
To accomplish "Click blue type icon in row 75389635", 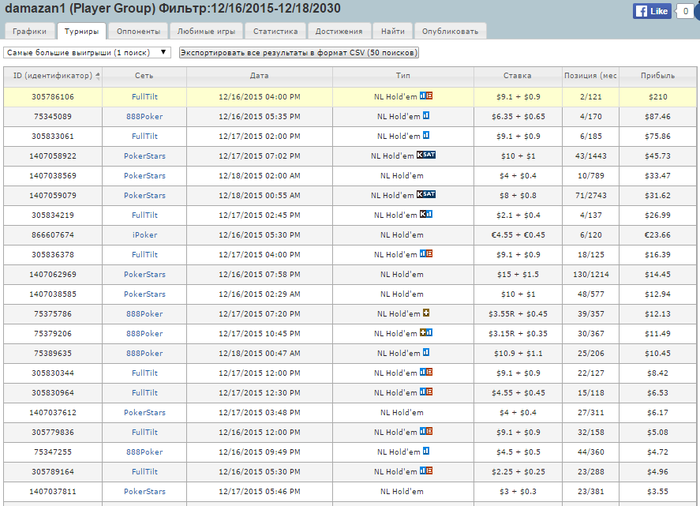I will pos(426,352).
